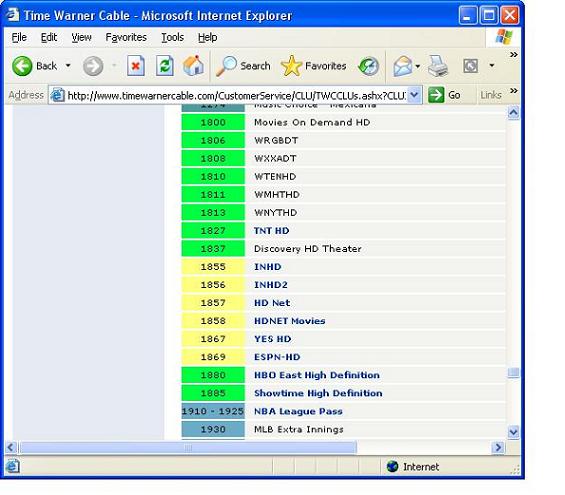Open the Favorites menu
Image resolution: width=565 pixels, height=495 pixels.
[126, 37]
